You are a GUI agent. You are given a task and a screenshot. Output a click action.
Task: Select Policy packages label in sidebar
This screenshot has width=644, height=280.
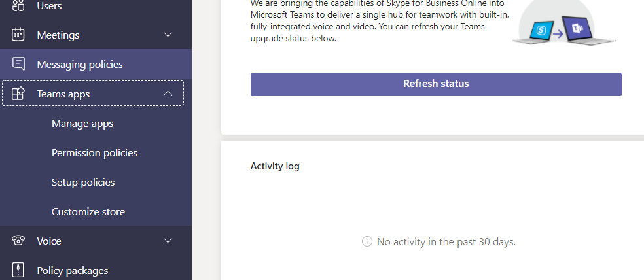73,270
